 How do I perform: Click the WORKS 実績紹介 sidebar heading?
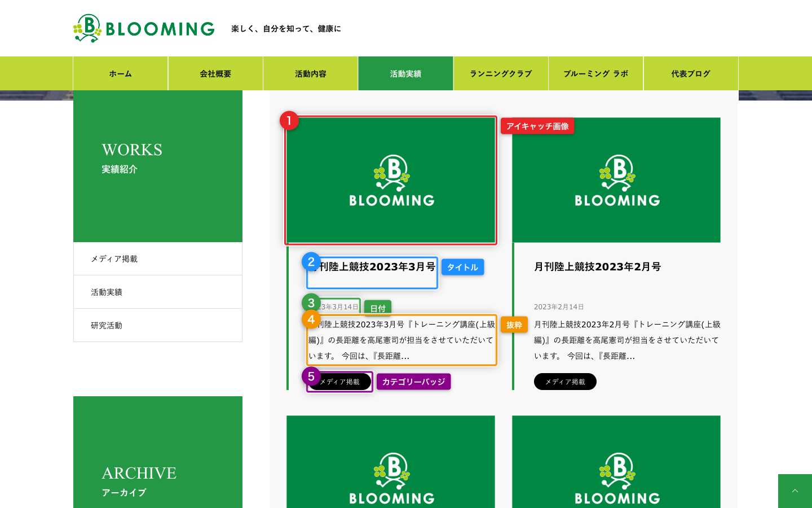point(132,158)
